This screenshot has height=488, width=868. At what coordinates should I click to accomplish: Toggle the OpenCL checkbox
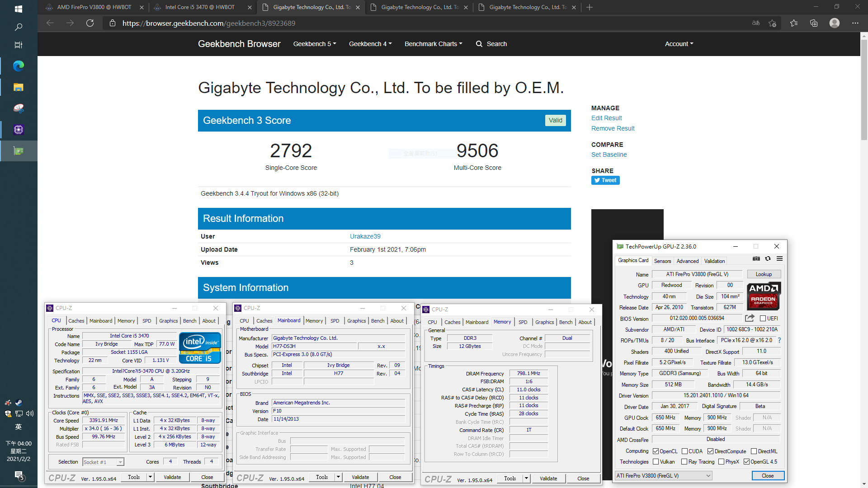(x=656, y=451)
